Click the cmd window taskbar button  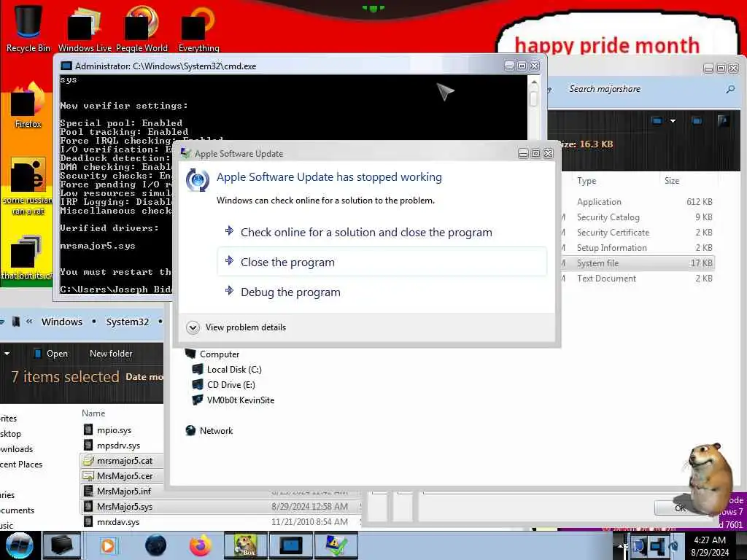290,545
